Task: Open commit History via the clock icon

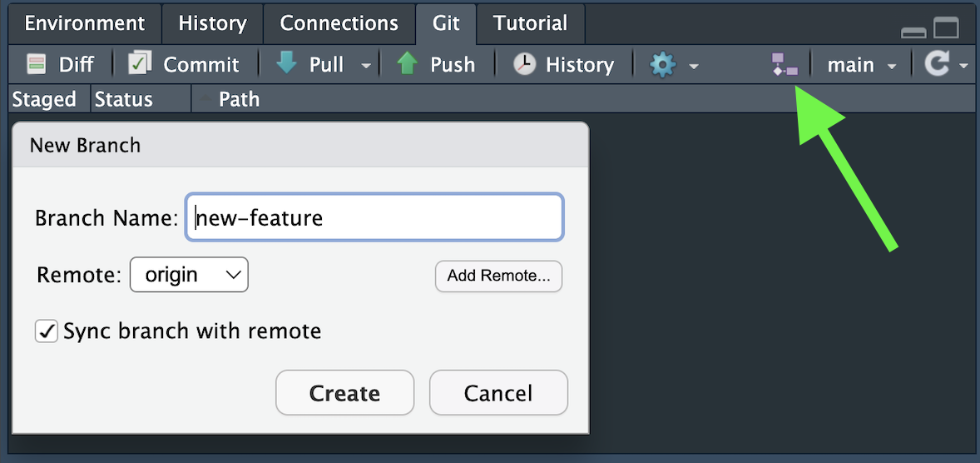Action: coord(524,64)
